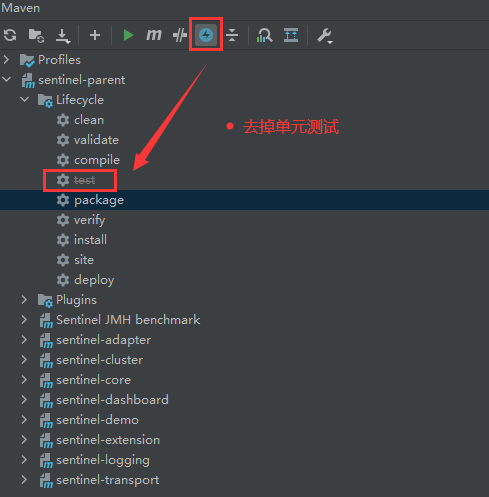489x497 pixels.
Task: Open Maven settings wrench icon
Action: (x=325, y=36)
